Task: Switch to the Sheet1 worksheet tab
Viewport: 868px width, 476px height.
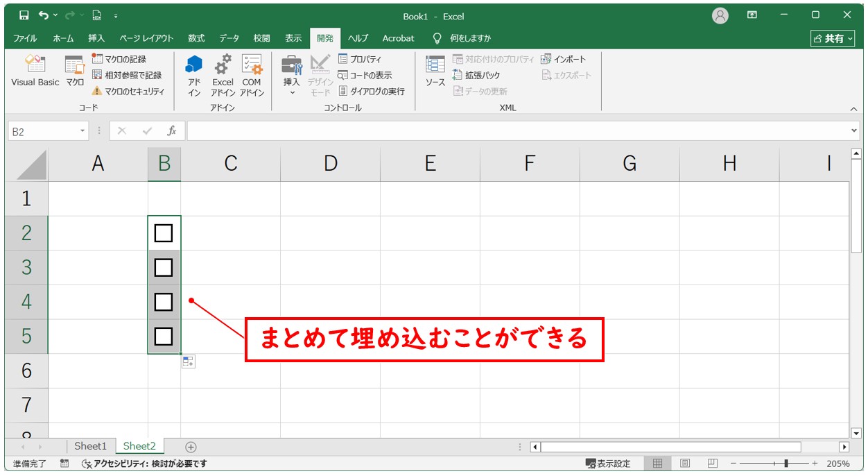Action: (x=91, y=446)
